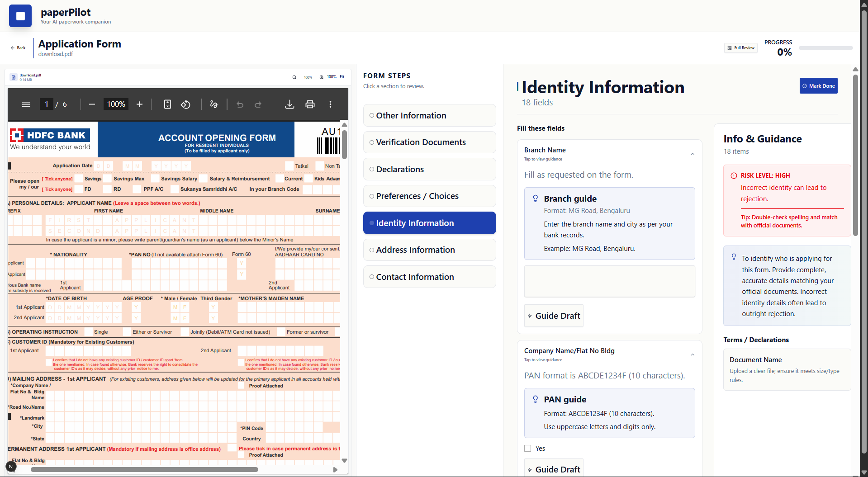Click the PDF vertical scrollbar thumb
868x477 pixels.
tap(344, 144)
